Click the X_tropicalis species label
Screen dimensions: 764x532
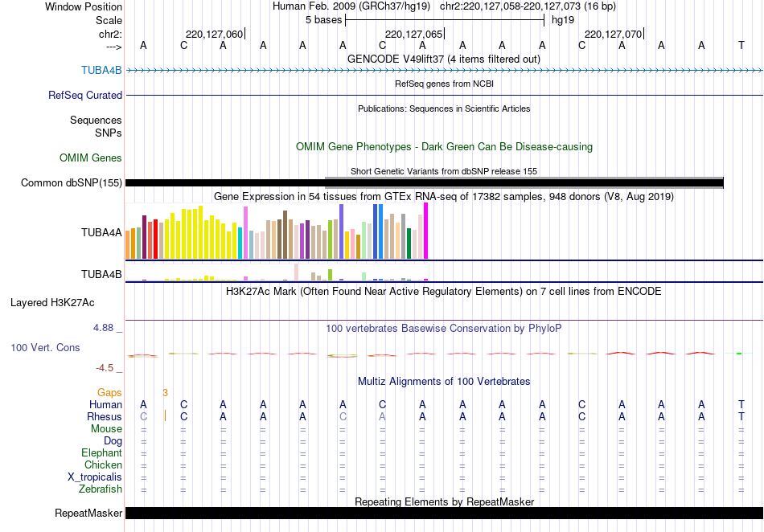tap(95, 477)
